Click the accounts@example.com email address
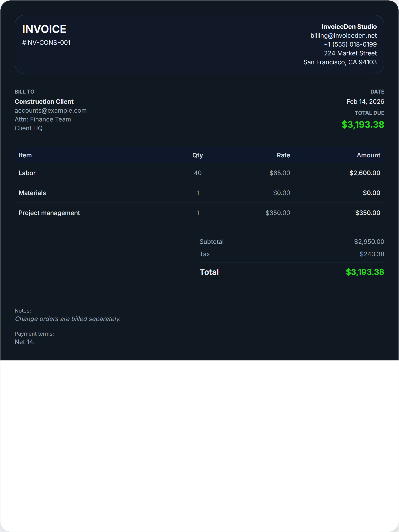The height and width of the screenshot is (532, 399). coord(51,110)
